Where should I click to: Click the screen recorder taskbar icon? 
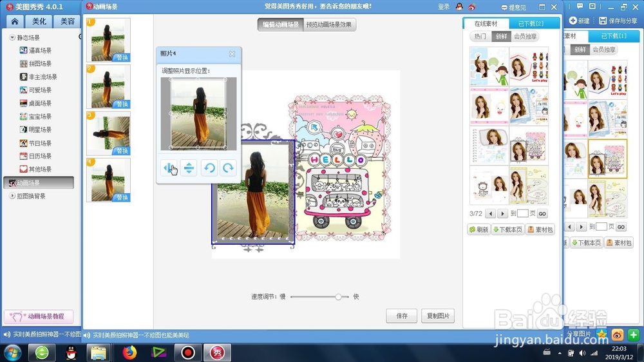point(187,352)
